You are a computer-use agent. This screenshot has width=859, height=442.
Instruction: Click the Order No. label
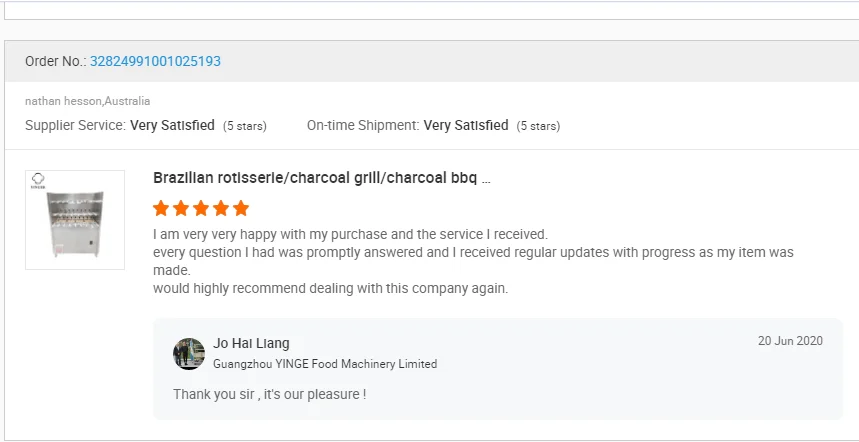point(55,61)
